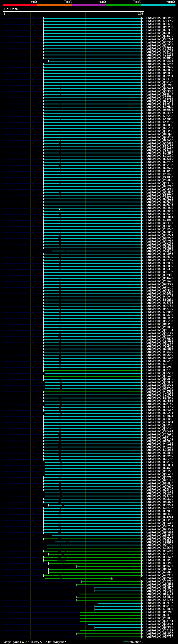Select label UniRef100_Q5DVT8

click(160, 612)
